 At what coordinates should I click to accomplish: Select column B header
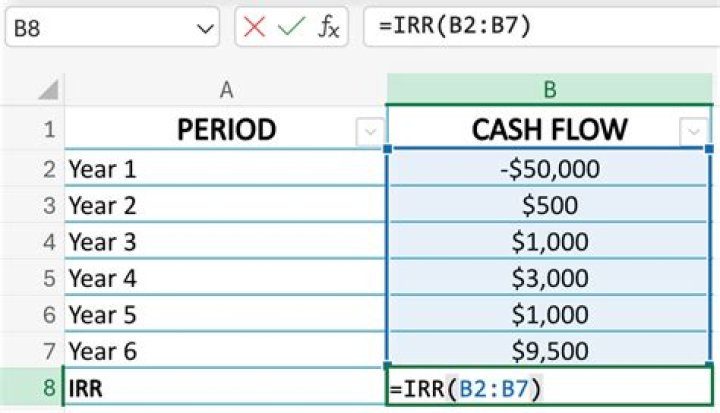coord(549,90)
